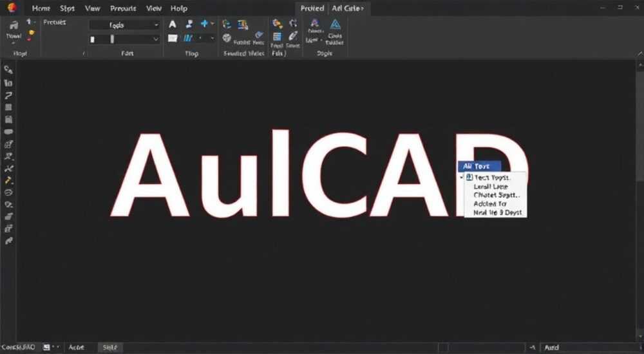This screenshot has height=354, width=644.
Task: Click the 'Aud' field in status bar
Action: 589,348
